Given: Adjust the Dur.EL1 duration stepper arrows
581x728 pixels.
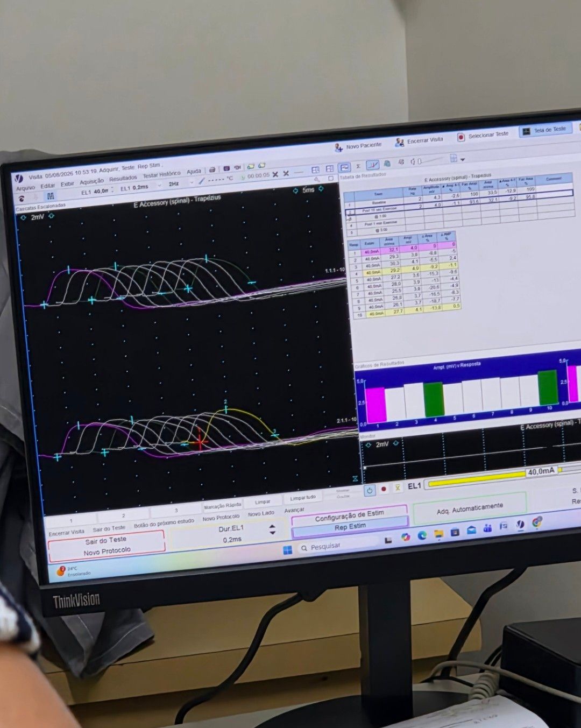Looking at the screenshot, I should 272,529.
